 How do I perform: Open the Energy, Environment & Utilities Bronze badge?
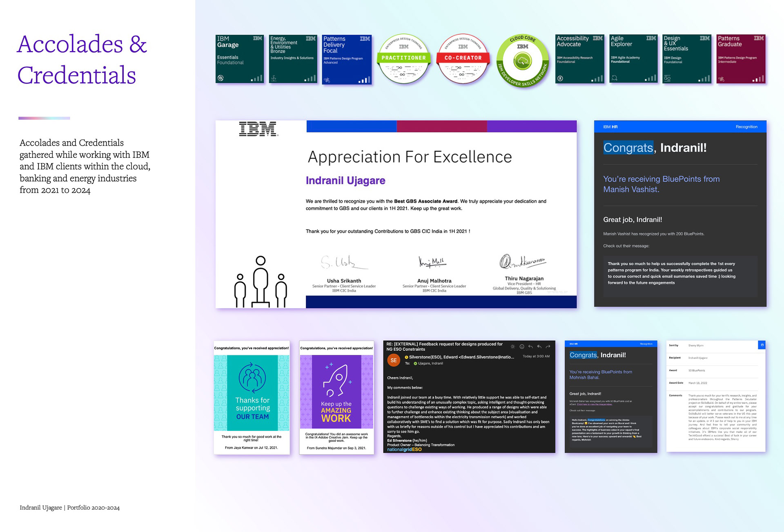(293, 59)
